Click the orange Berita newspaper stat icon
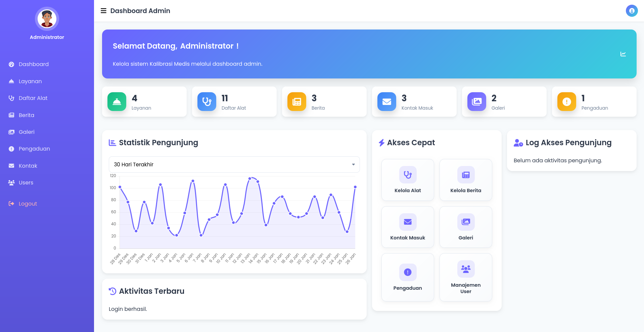The height and width of the screenshot is (332, 644). pos(297,102)
